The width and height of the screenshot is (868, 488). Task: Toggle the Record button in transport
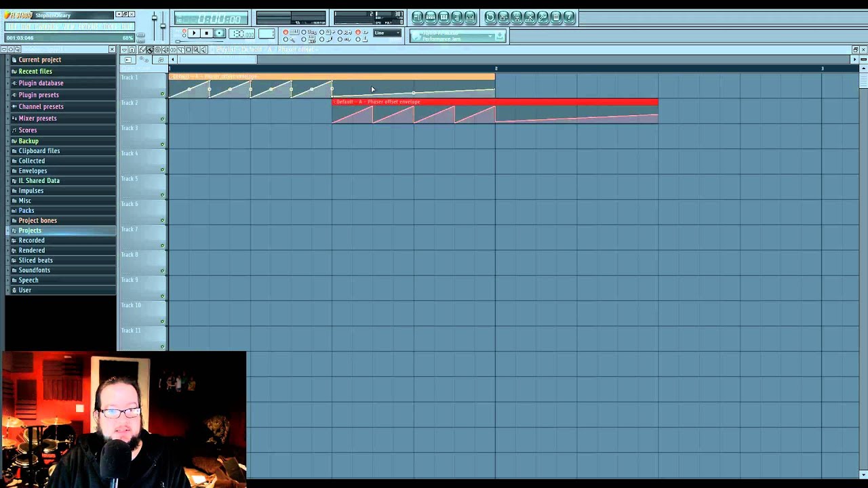click(219, 33)
